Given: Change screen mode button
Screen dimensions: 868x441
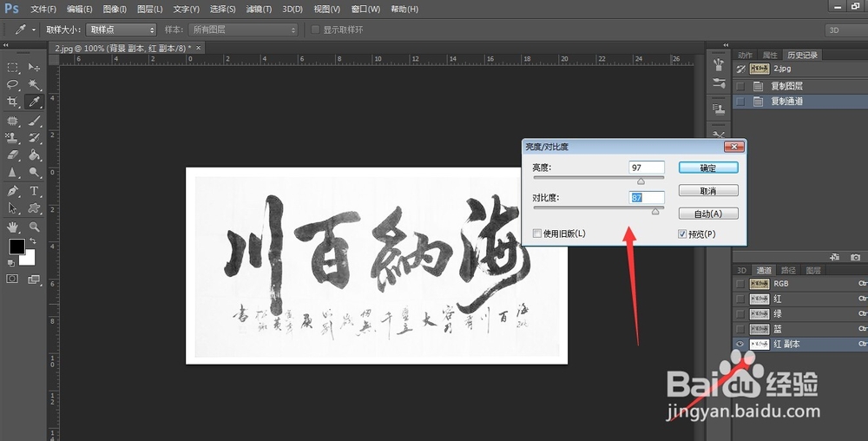Looking at the screenshot, I should pyautogui.click(x=35, y=280).
